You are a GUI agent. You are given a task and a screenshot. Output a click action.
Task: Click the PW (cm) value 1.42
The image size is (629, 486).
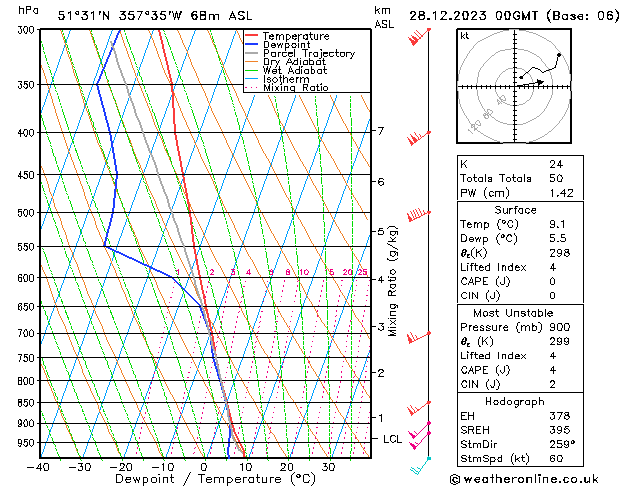[x=561, y=193]
